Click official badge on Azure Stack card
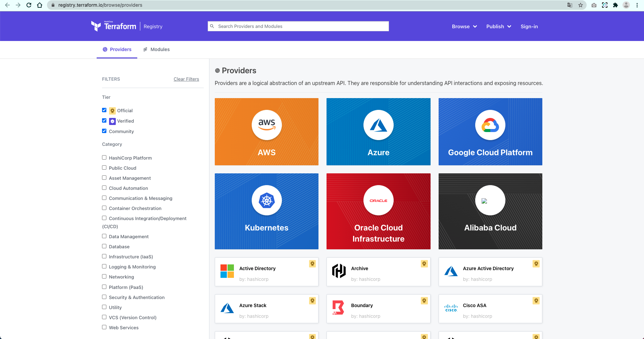The height and width of the screenshot is (339, 644). pos(312,301)
